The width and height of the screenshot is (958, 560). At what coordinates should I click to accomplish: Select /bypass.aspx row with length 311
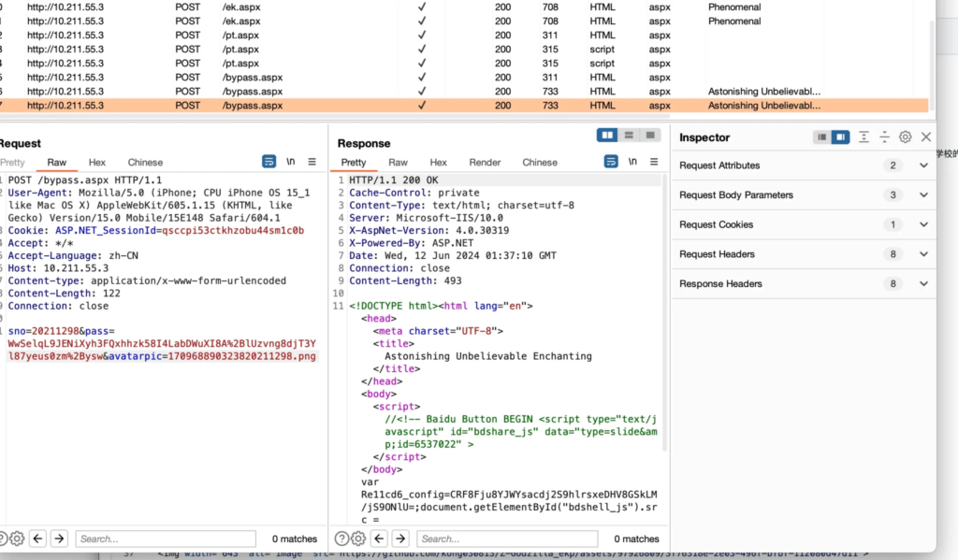pyautogui.click(x=464, y=78)
